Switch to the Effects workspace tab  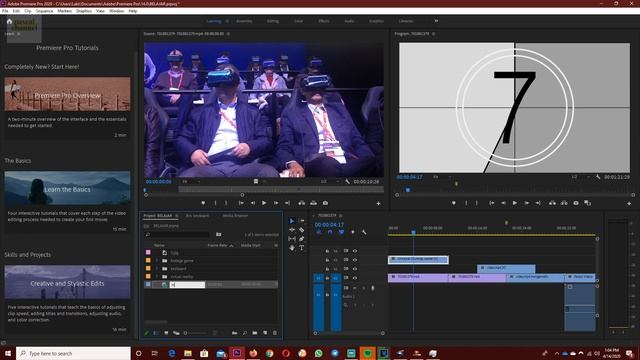coord(324,21)
